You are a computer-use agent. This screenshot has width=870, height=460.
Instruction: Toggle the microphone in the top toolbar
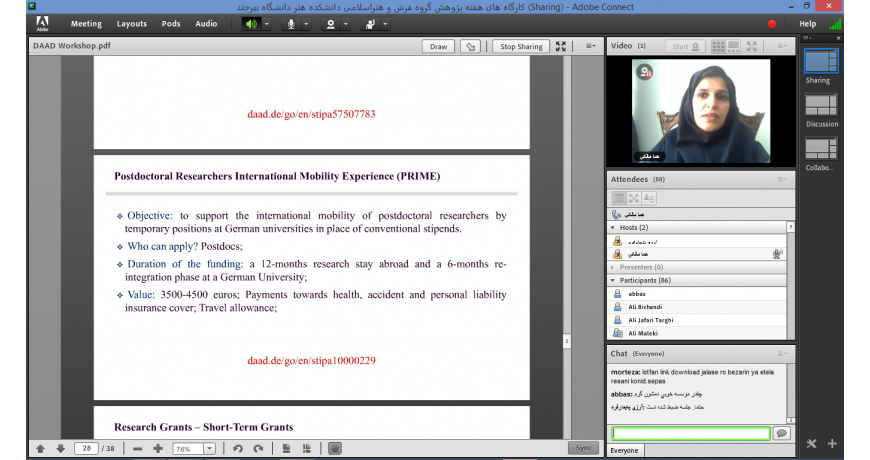pos(290,24)
